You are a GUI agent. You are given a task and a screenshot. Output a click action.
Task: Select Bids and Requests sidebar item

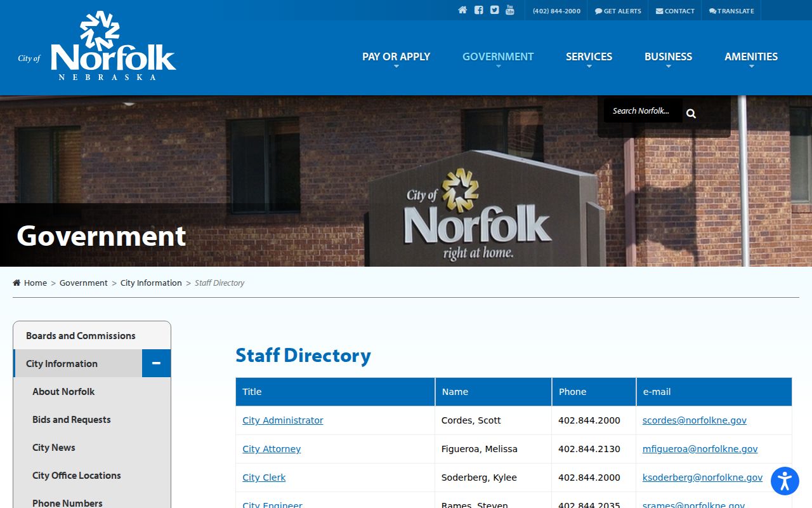(x=92, y=419)
